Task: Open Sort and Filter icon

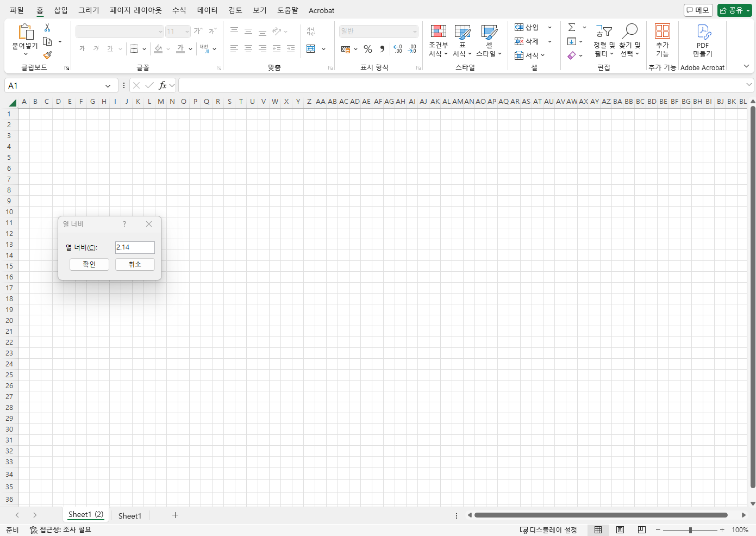Action: click(x=604, y=32)
